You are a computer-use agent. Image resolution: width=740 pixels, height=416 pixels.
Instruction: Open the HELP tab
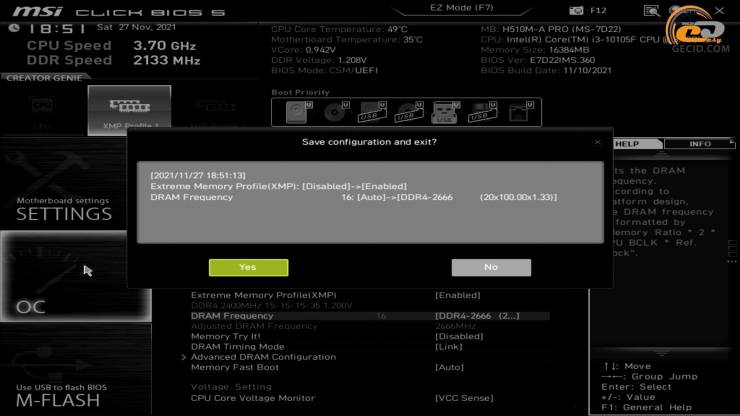tap(638, 144)
